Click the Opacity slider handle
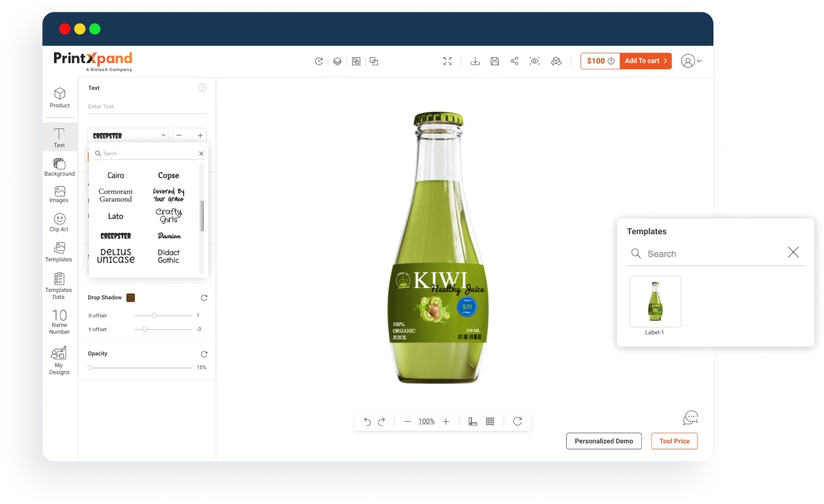Viewport: 824px width, 504px height. click(x=90, y=367)
